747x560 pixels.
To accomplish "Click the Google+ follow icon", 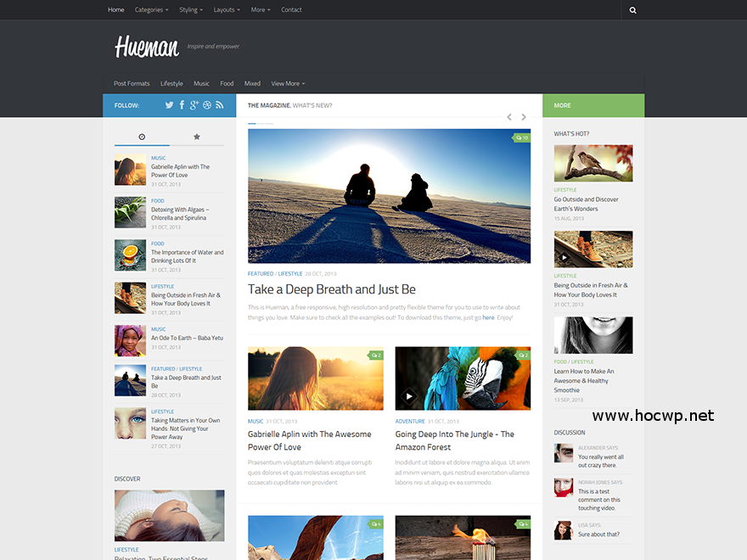I will [x=194, y=105].
